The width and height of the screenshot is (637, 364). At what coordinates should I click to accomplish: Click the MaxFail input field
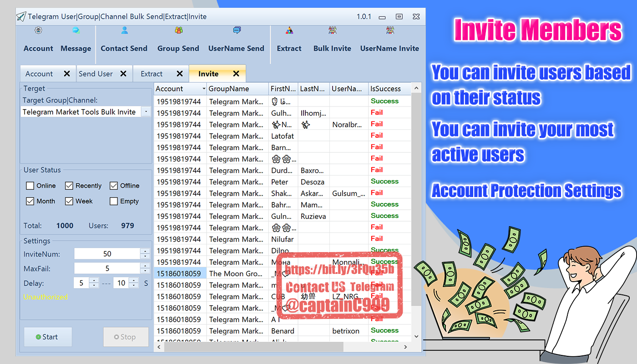click(107, 268)
